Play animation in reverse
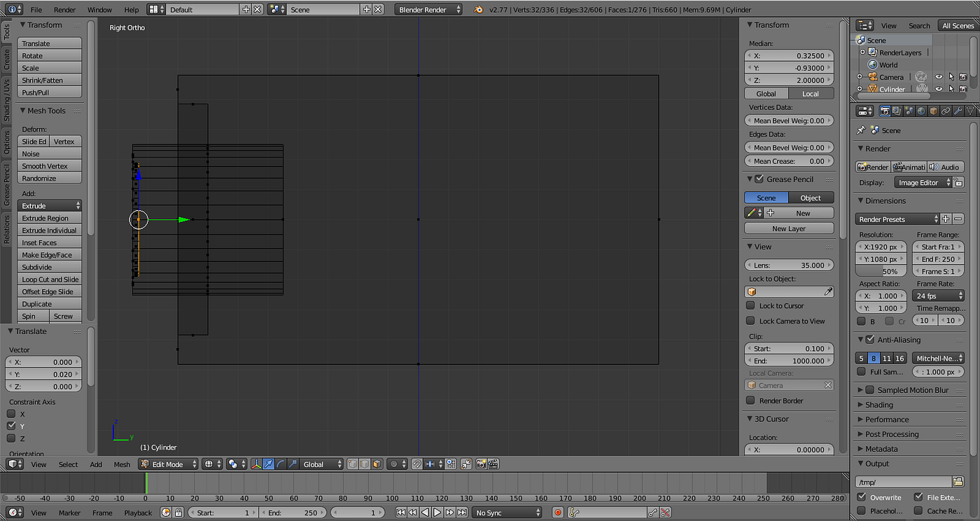 tap(425, 513)
